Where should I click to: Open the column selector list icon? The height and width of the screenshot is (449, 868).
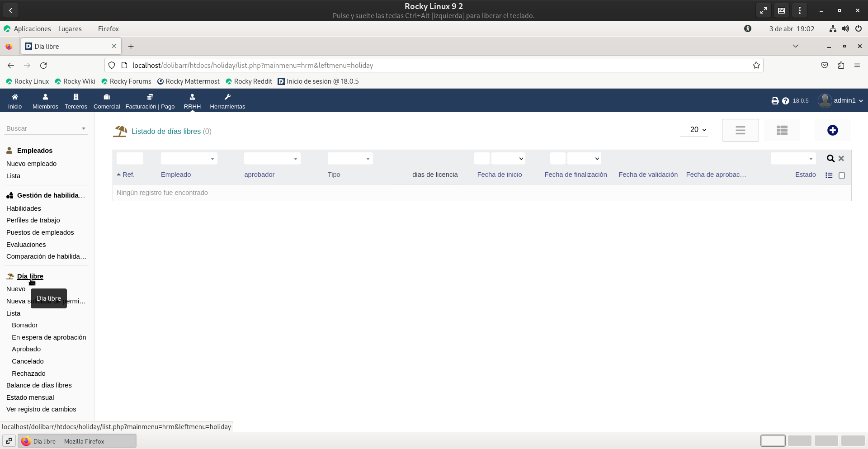pos(829,175)
